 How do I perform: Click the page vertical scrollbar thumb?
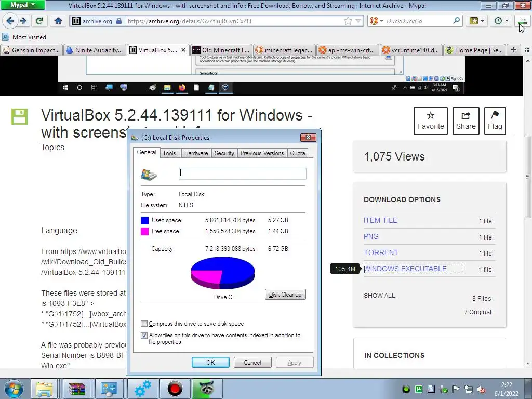527,177
